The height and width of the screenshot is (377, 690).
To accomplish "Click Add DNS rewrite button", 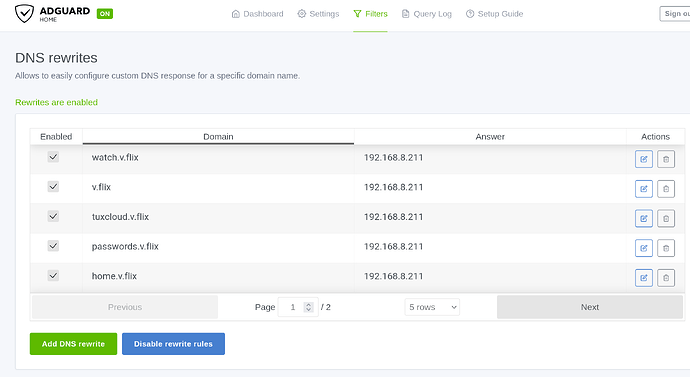I will [73, 344].
